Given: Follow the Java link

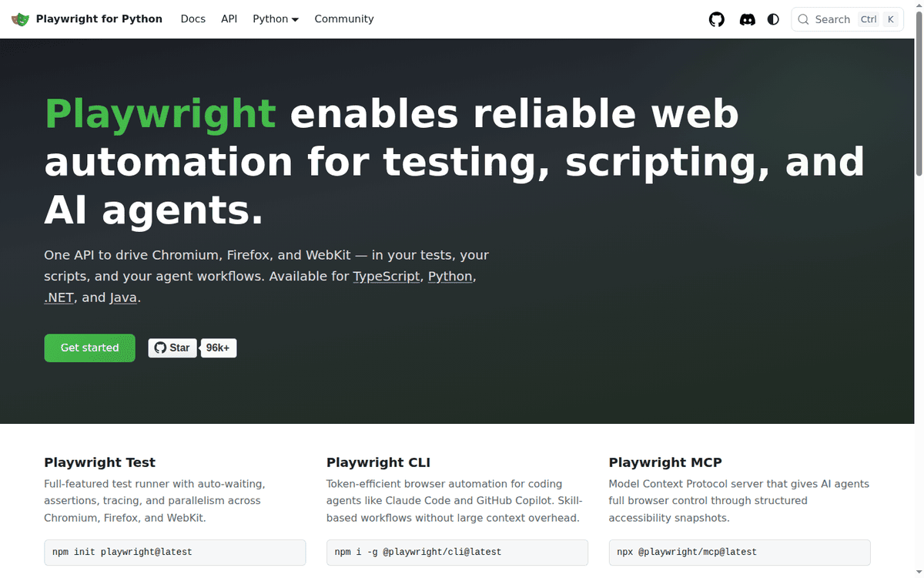Looking at the screenshot, I should pos(123,297).
